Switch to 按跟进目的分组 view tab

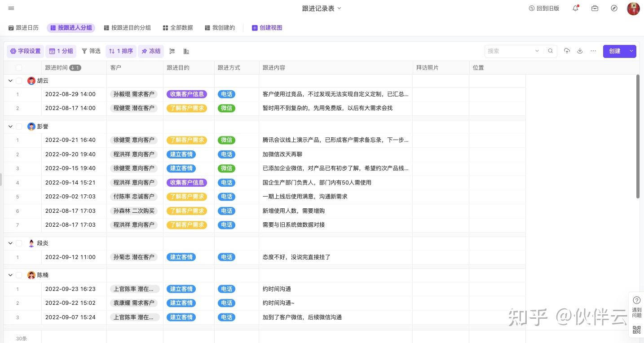(x=127, y=28)
